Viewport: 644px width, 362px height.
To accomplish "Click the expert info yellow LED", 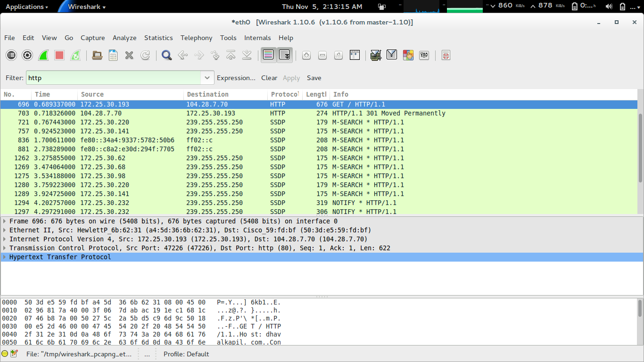I will 5,354.
